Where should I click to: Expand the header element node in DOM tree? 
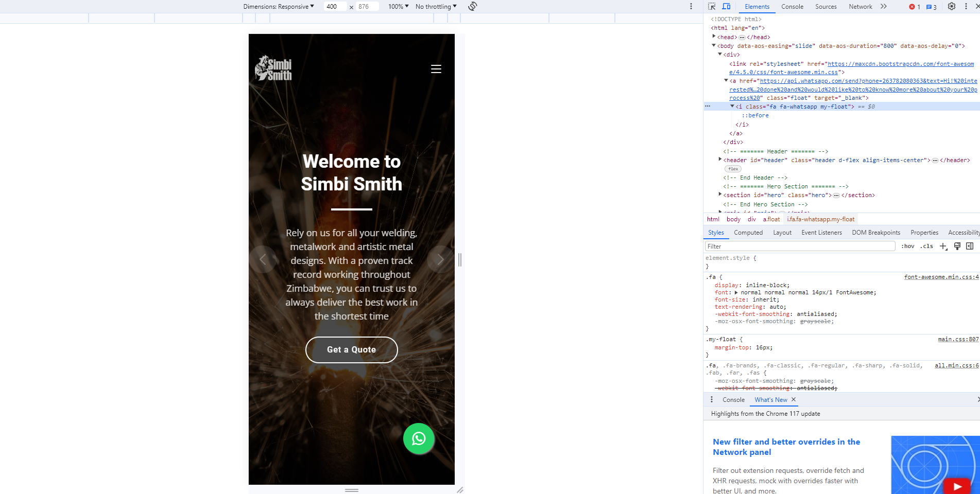(720, 160)
